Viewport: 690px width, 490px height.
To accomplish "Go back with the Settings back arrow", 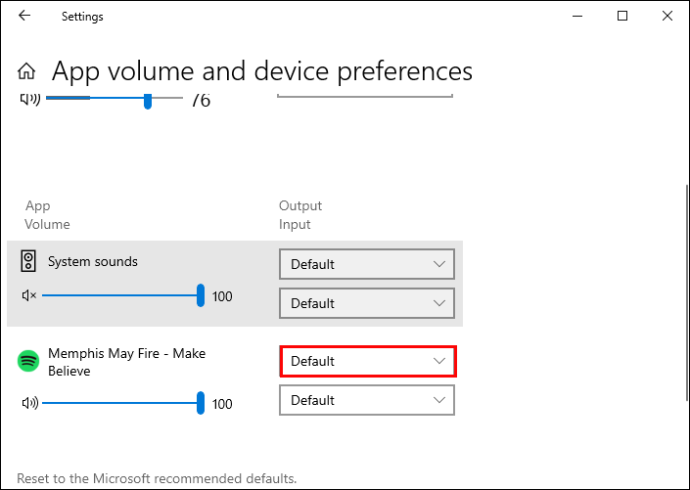I will click(24, 16).
